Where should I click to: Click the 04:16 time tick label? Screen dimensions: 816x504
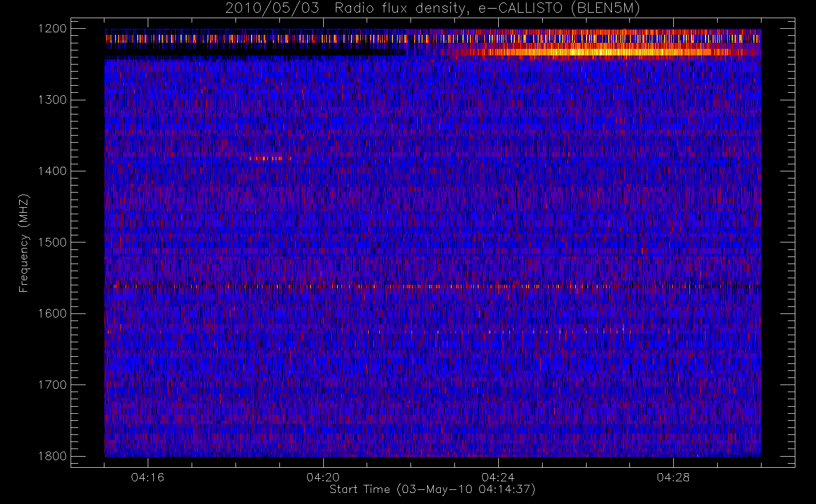[x=148, y=477]
